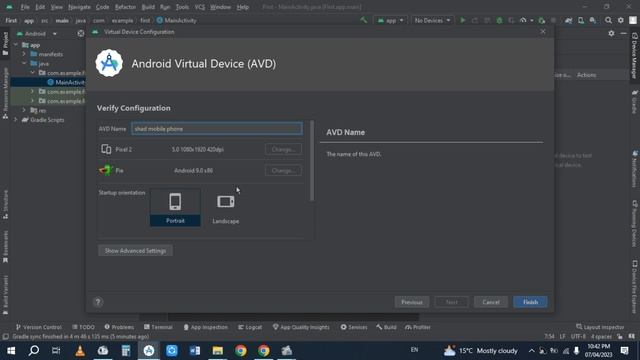640x360 pixels.
Task: Collapse the app module node
Action: point(16,45)
